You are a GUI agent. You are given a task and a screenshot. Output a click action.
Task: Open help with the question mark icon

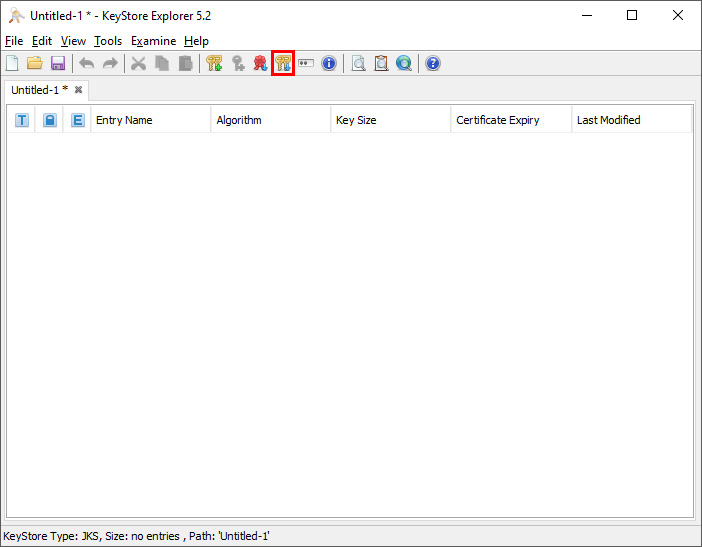(x=433, y=63)
